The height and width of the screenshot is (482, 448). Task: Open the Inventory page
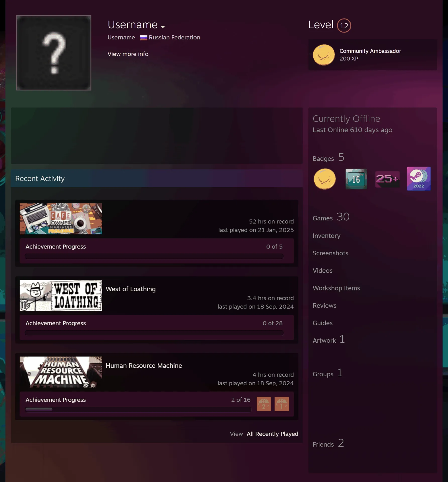[x=326, y=236]
